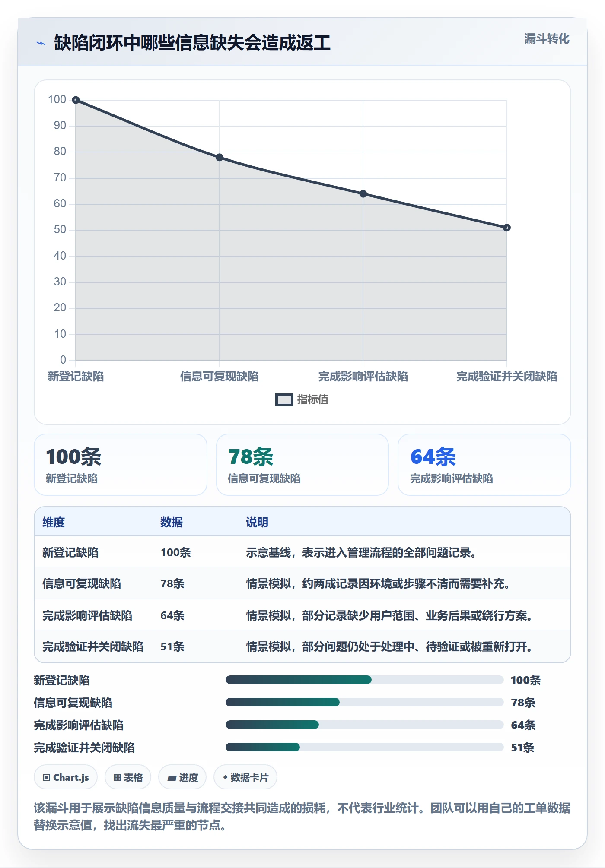Click the x-axis label 完成验证并关闭缺陷
The height and width of the screenshot is (868, 605).
point(507,376)
